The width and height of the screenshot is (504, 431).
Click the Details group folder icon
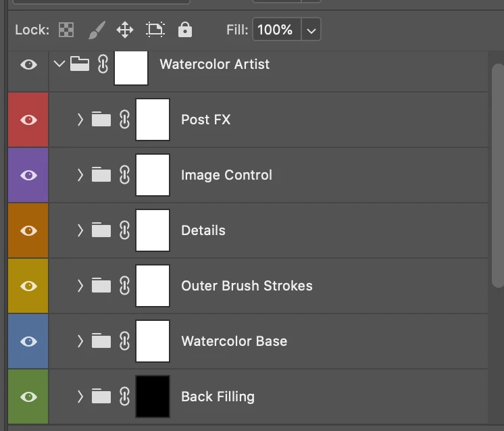pyautogui.click(x=101, y=230)
